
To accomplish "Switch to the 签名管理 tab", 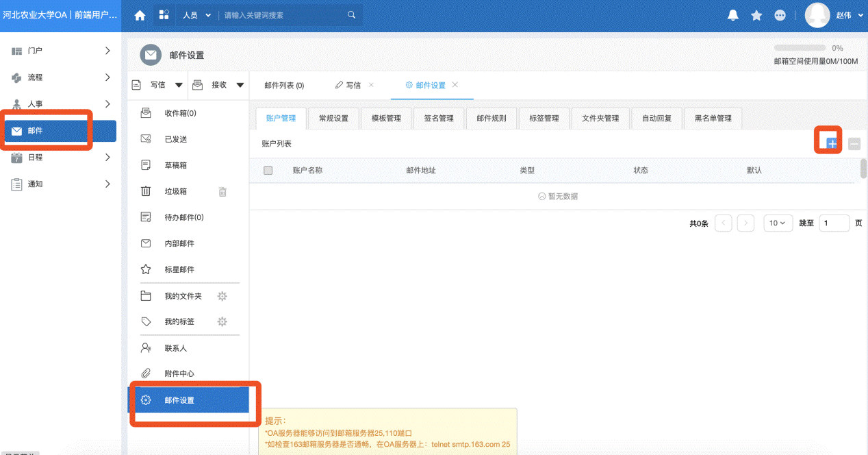I will [439, 118].
